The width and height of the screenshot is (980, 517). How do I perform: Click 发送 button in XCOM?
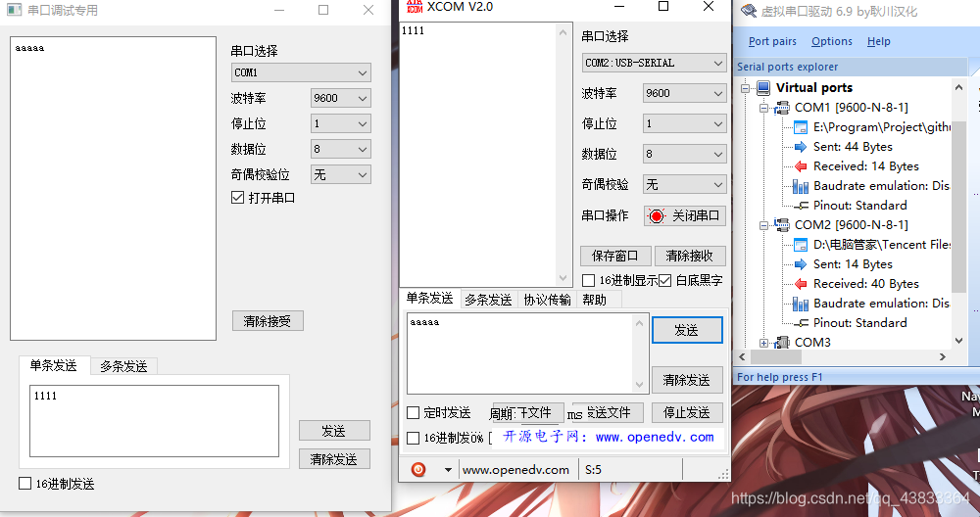coord(687,330)
